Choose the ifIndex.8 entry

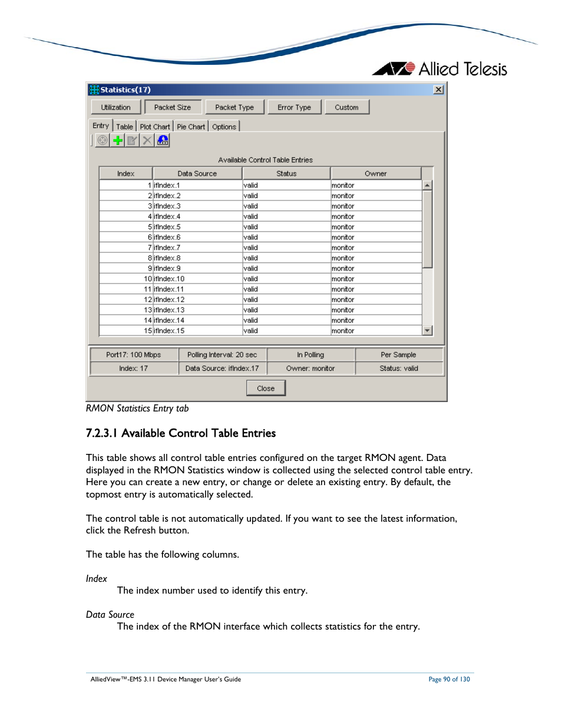[x=261, y=258]
